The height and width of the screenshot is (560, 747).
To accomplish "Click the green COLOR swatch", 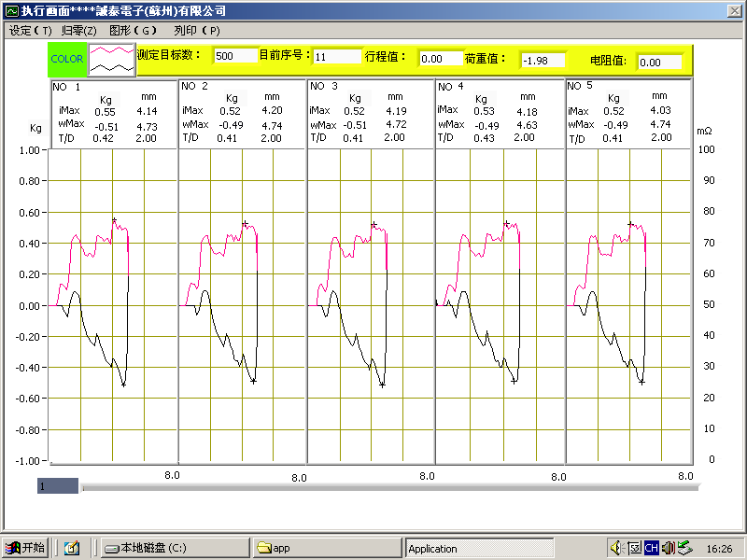I will point(67,60).
